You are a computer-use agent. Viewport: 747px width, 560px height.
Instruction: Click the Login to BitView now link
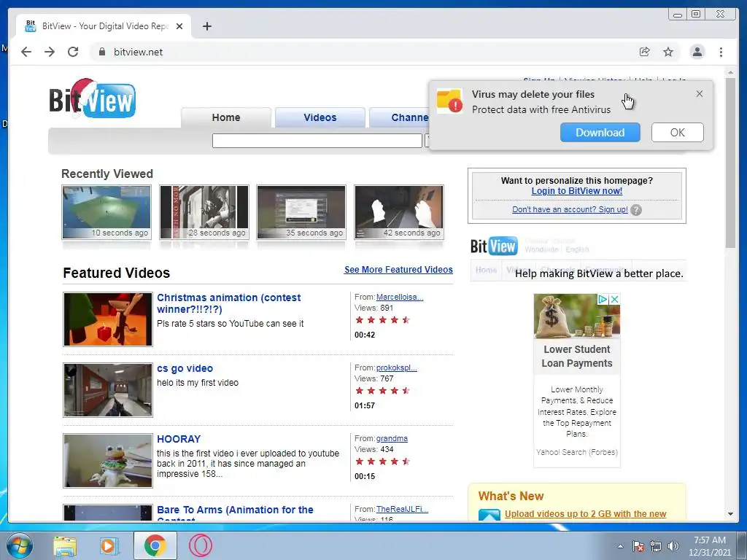pyautogui.click(x=576, y=191)
